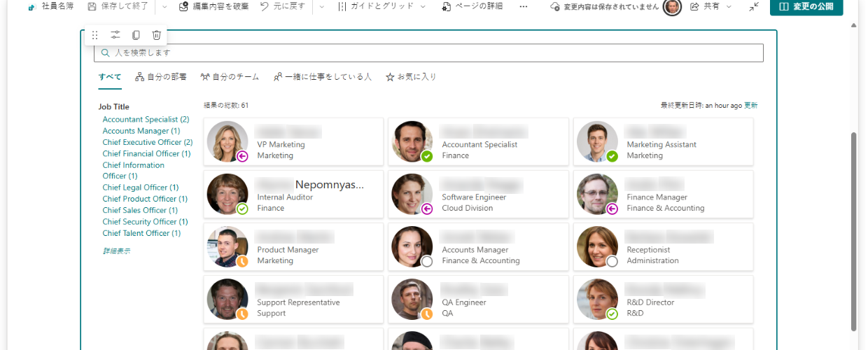Filter by Chief Financial Officer (1)
Viewport: 868px width, 350px height.
click(x=146, y=153)
